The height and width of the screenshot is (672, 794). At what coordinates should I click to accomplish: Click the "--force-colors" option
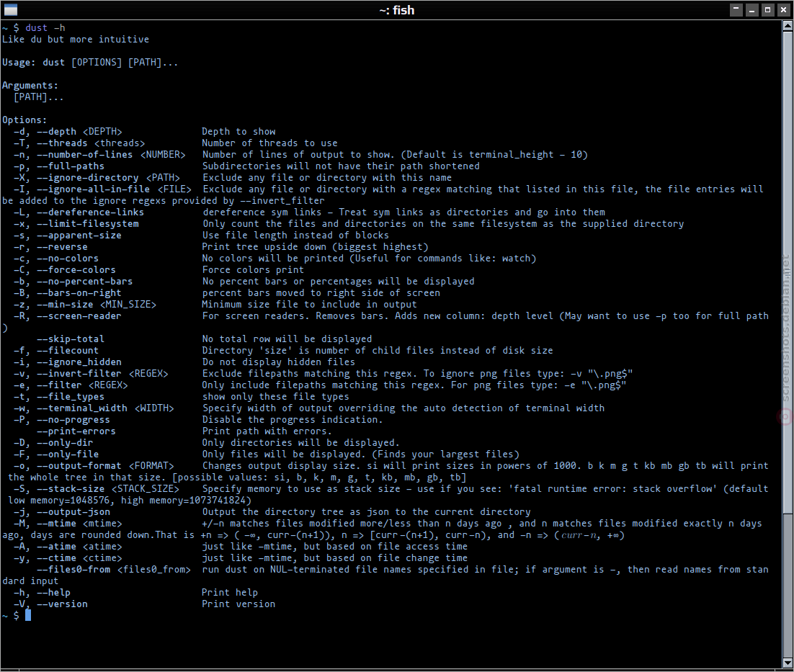point(76,270)
